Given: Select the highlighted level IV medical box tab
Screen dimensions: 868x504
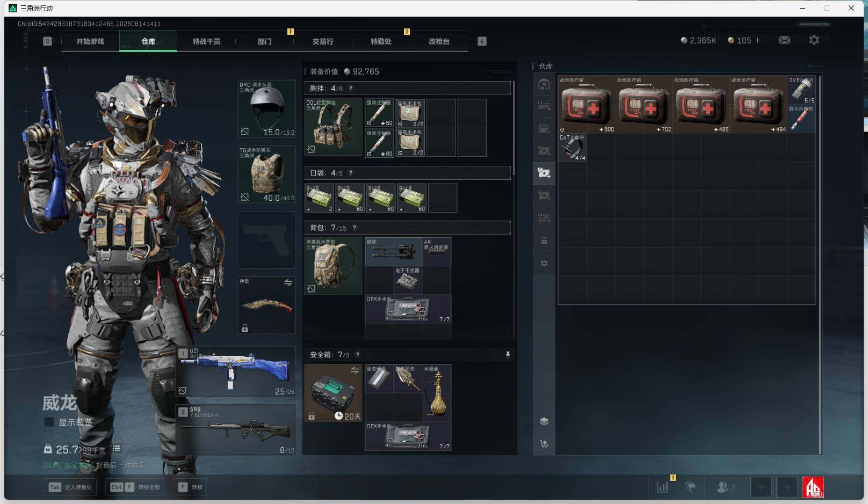Looking at the screenshot, I should pos(544,172).
